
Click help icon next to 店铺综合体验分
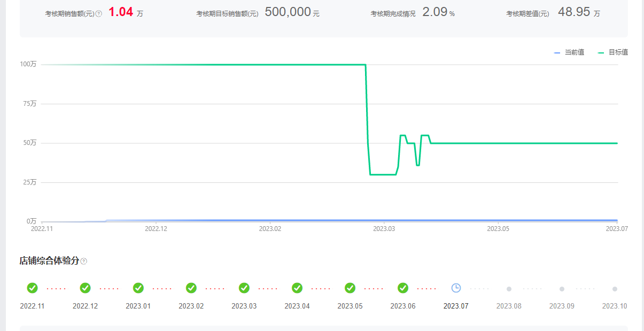[x=84, y=261]
